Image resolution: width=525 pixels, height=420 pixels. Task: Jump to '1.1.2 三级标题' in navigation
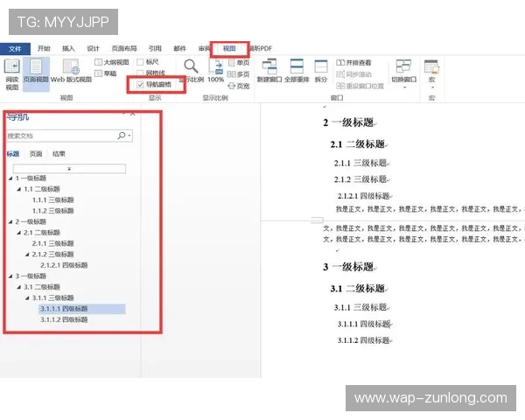point(52,211)
